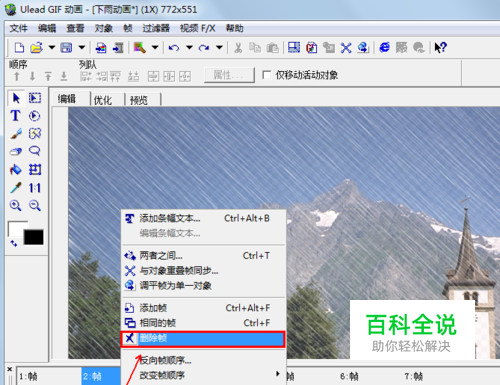The height and width of the screenshot is (385, 500).
Task: Expand the Undo history dropdown arrow
Action: tap(189, 48)
